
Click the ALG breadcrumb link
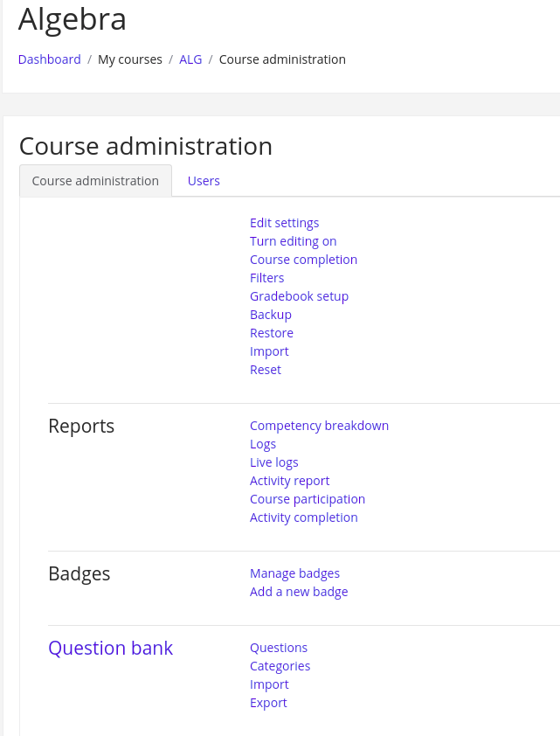190,59
